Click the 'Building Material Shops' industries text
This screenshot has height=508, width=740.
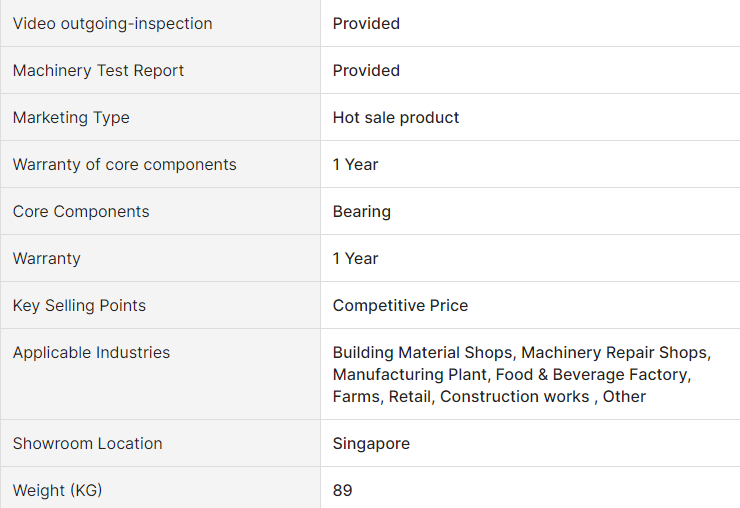pyautogui.click(x=422, y=352)
